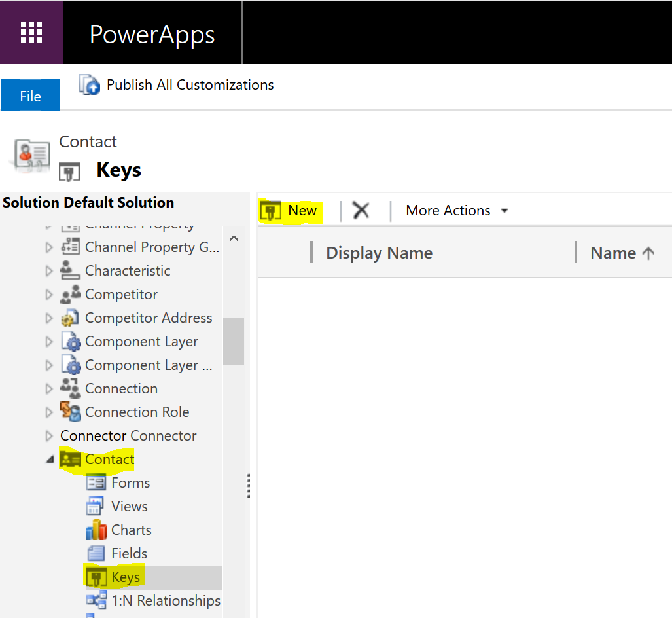This screenshot has width=672, height=618.
Task: Click the New key icon
Action: click(271, 211)
